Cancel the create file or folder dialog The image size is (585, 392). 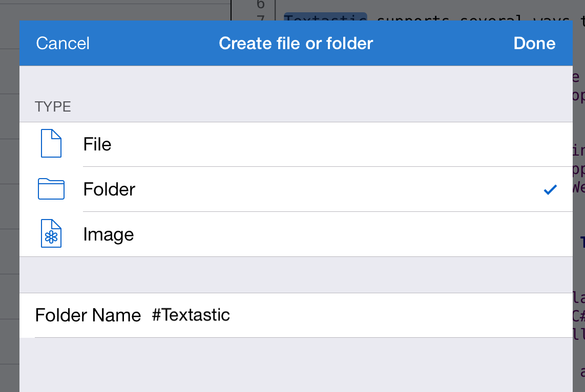(62, 43)
